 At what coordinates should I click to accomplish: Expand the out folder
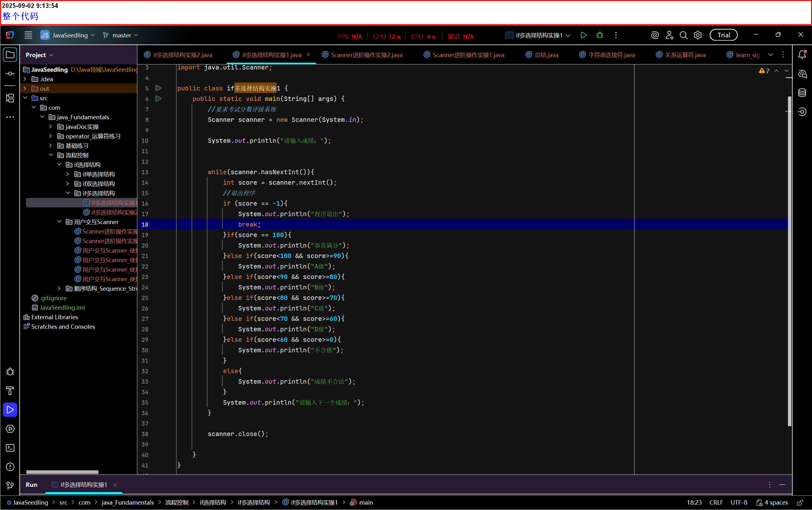pyautogui.click(x=25, y=88)
